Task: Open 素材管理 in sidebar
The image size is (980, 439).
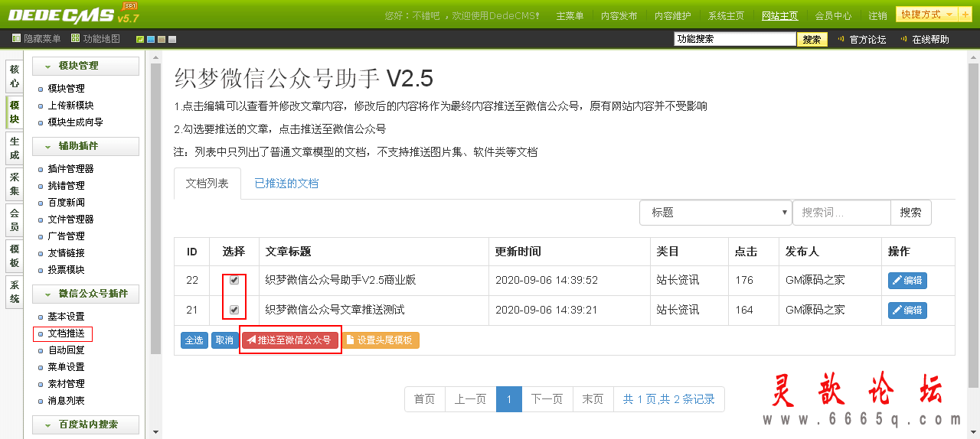Action: click(66, 384)
